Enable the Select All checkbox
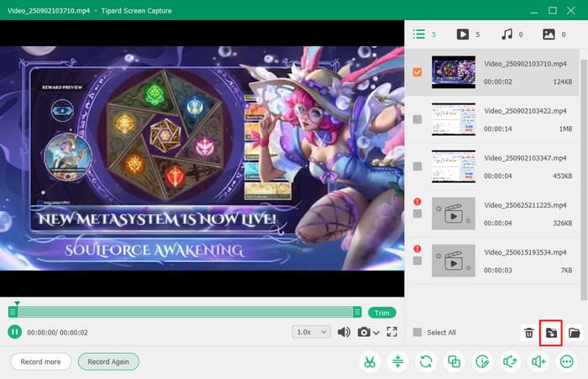 tap(417, 333)
